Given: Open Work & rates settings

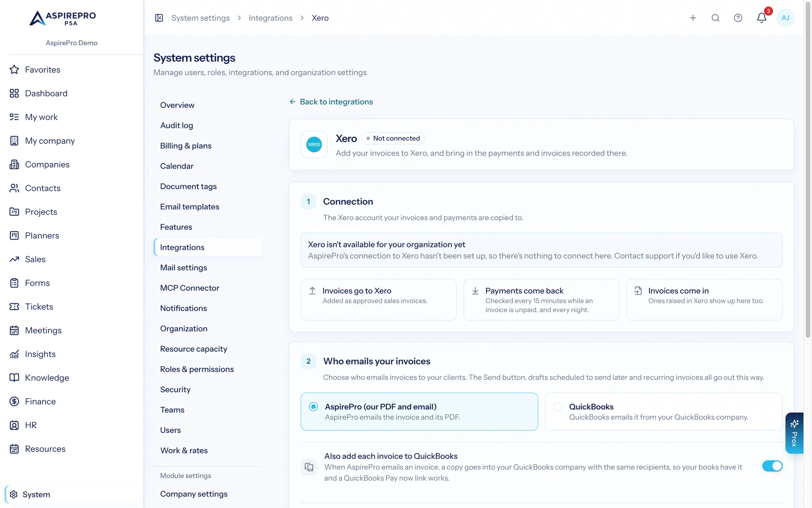Looking at the screenshot, I should 208,451.
